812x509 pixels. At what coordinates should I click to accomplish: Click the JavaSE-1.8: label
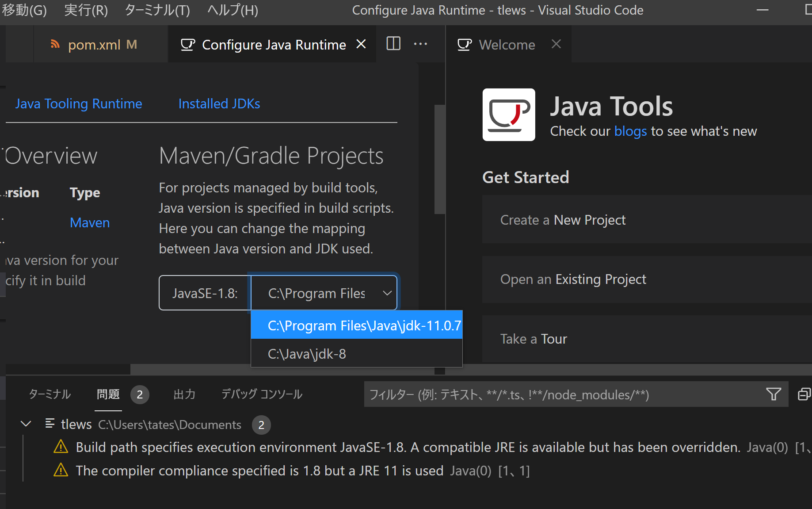tap(205, 293)
